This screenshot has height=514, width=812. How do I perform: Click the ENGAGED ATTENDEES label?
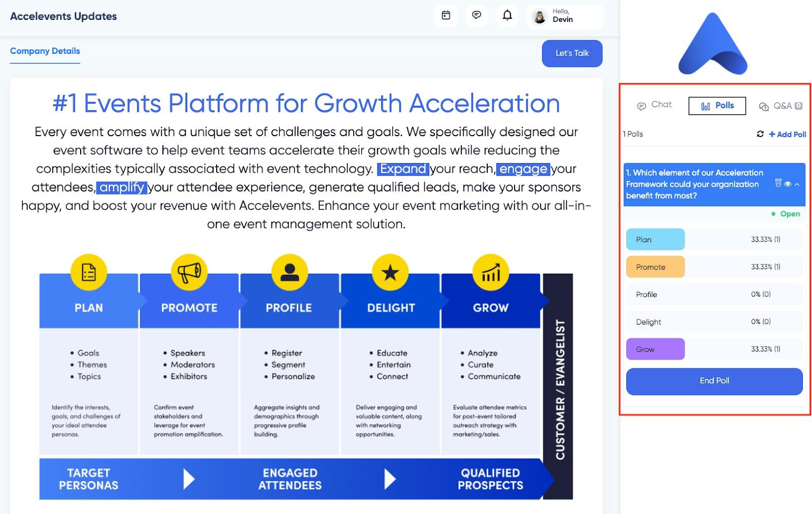click(x=290, y=479)
